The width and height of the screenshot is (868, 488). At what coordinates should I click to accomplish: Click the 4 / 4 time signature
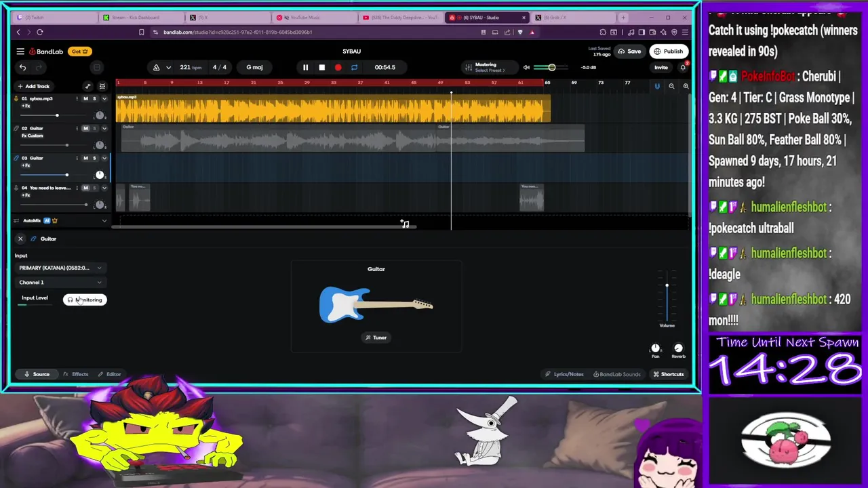[219, 67]
